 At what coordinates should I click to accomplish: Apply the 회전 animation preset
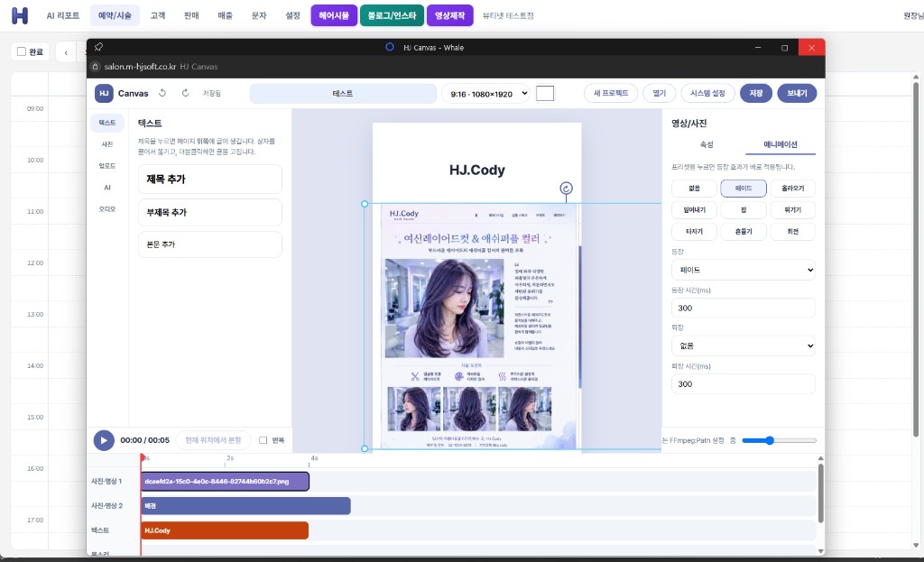(x=792, y=232)
